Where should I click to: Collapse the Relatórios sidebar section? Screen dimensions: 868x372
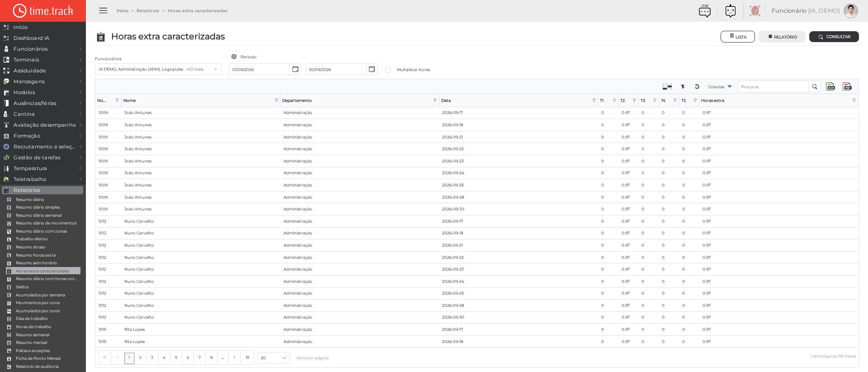pos(43,190)
